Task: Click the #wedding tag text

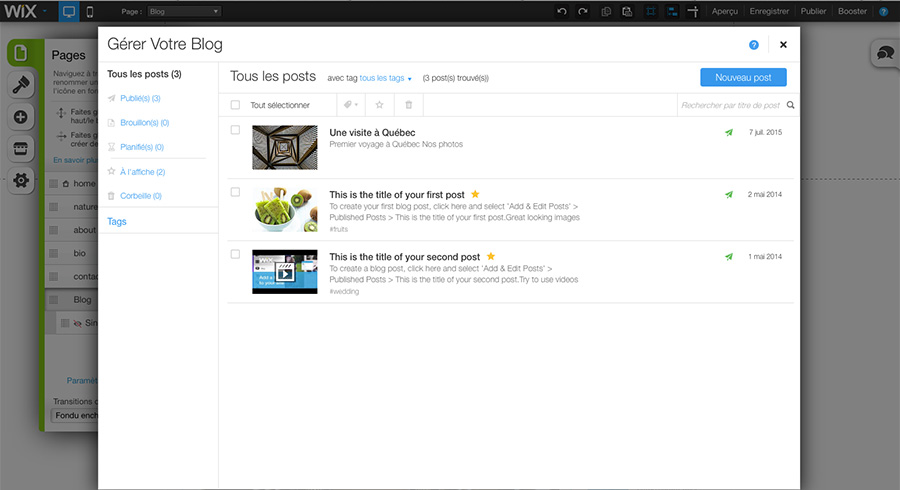Action: point(344,291)
